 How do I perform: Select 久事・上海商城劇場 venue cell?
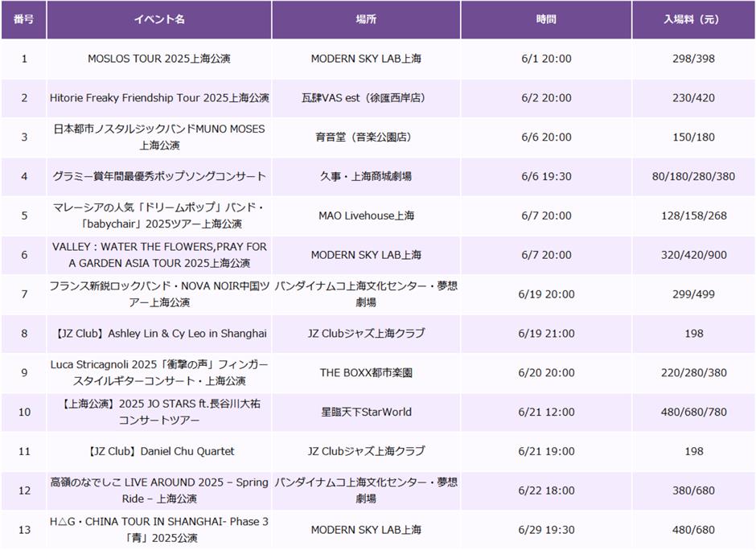[366, 176]
